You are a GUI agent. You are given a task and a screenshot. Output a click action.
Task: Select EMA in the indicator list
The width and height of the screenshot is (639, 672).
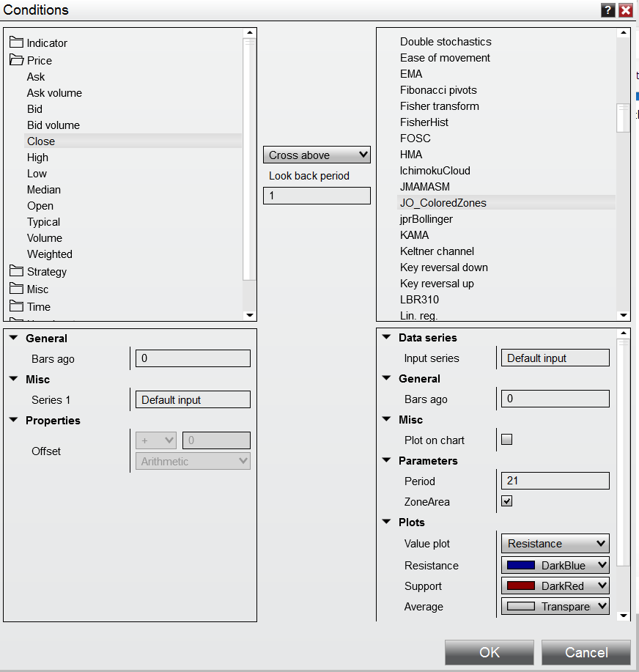tap(411, 74)
